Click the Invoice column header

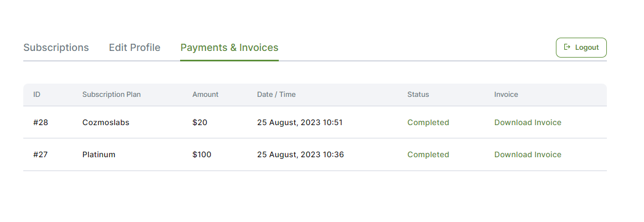506,94
